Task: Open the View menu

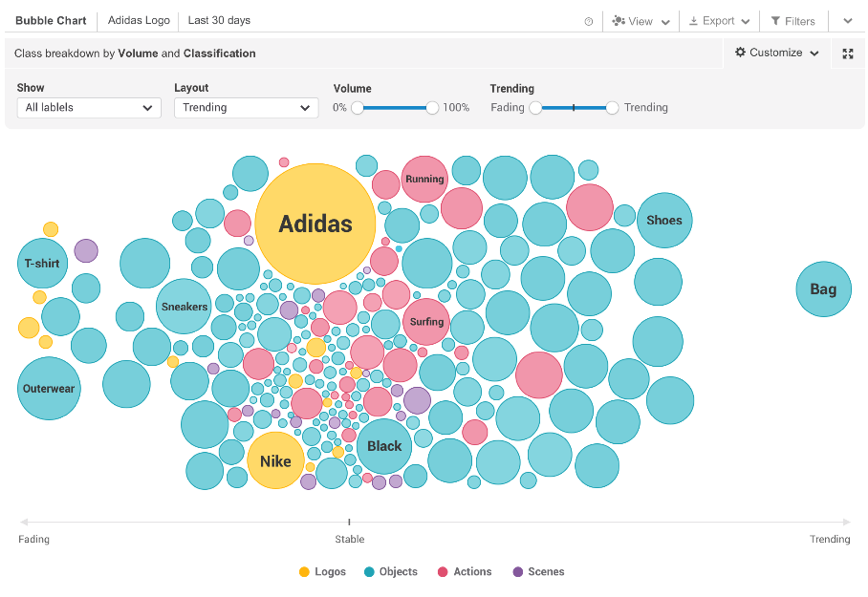Action: [x=640, y=21]
